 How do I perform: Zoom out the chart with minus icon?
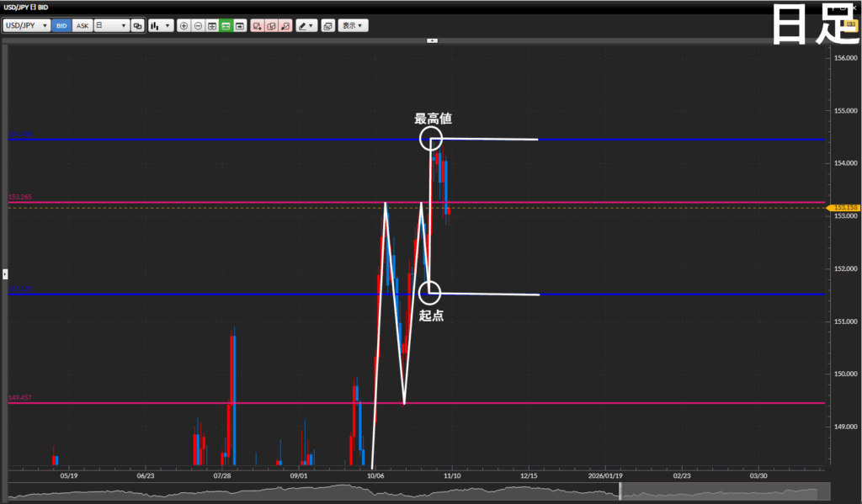(198, 26)
